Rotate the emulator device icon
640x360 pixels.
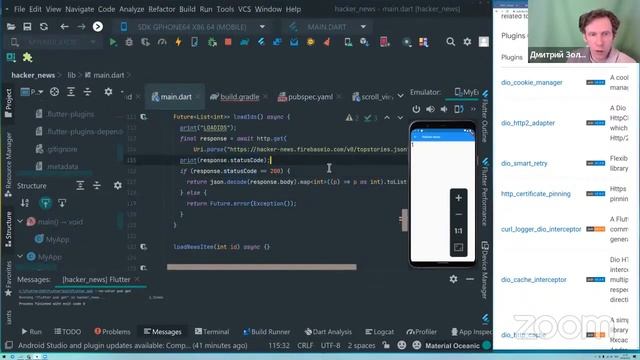coord(459,109)
